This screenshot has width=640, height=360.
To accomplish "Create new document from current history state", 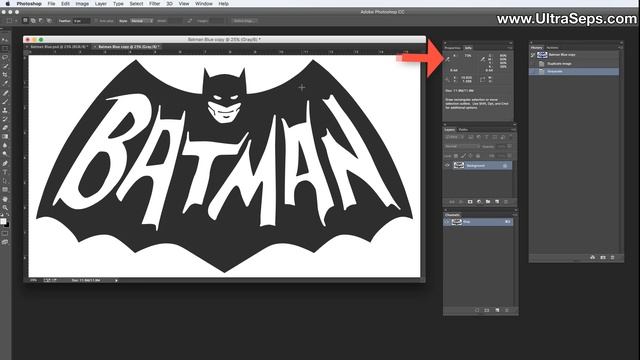I will tap(593, 257).
